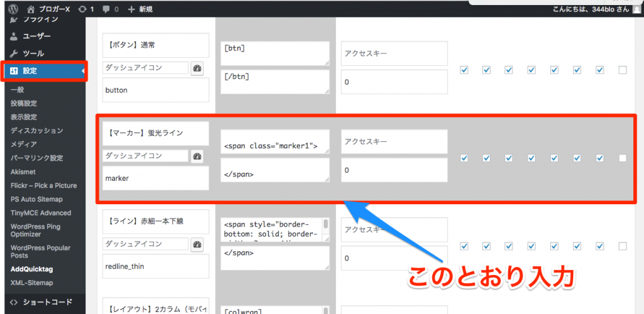Click the 【マーカー】蛍光ライン label field

coord(156,133)
